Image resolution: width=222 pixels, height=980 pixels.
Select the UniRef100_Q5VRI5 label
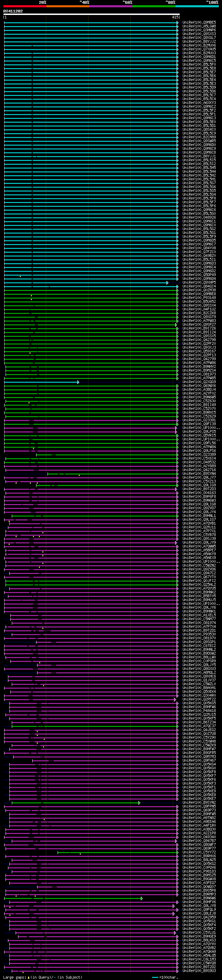(x=199, y=435)
